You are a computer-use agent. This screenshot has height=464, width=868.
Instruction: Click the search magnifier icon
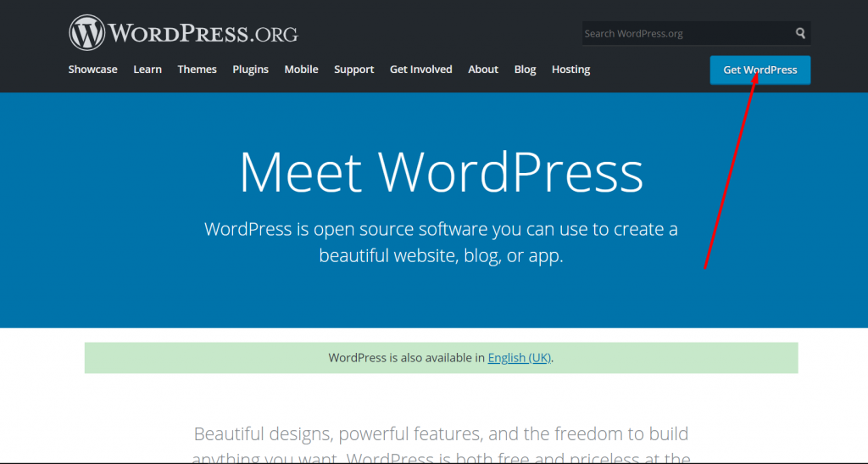coord(800,33)
